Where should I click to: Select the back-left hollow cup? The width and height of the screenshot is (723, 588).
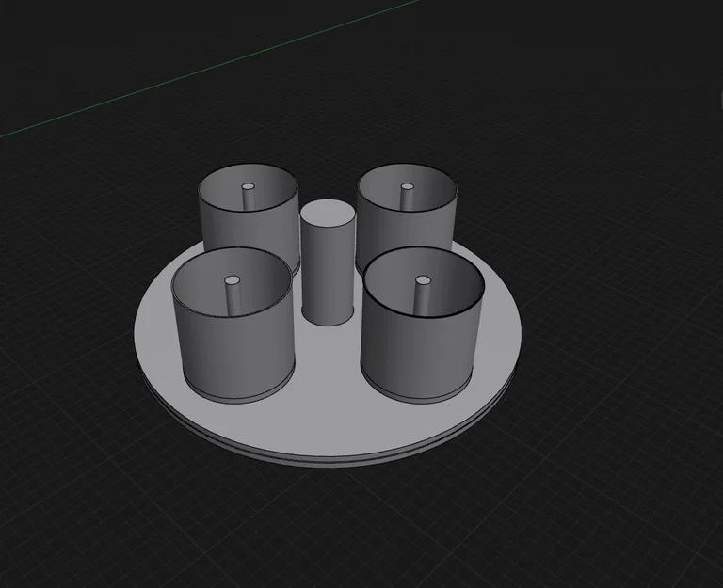[249, 219]
